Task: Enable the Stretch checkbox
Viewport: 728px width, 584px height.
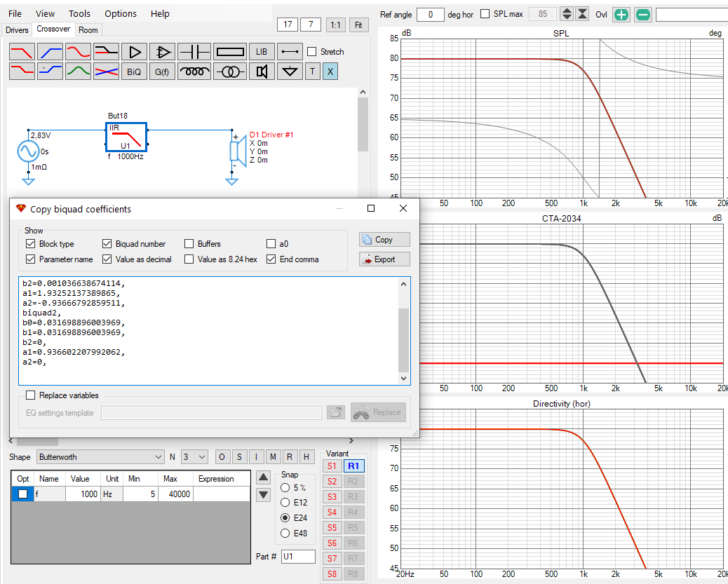Action: pyautogui.click(x=312, y=52)
